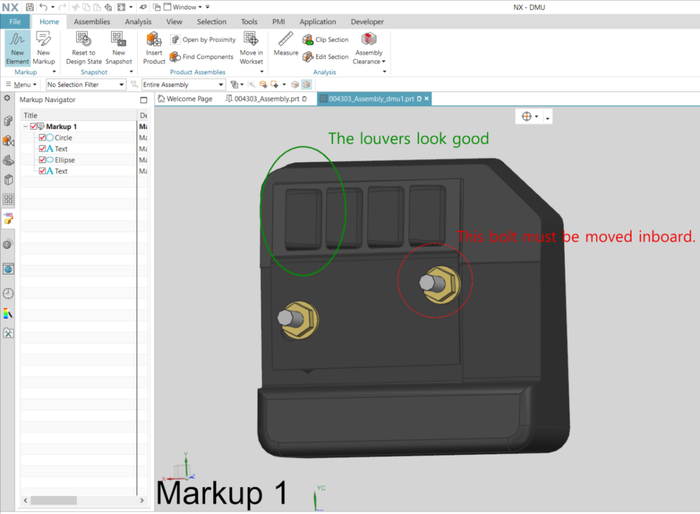The height and width of the screenshot is (514, 700).
Task: Toggle the Ellipse markup checkbox
Action: (42, 160)
